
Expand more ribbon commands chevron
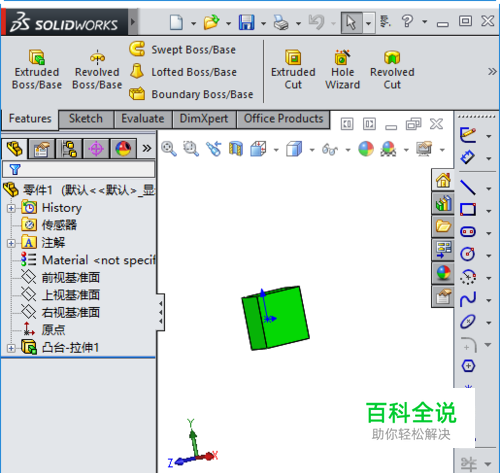click(492, 71)
